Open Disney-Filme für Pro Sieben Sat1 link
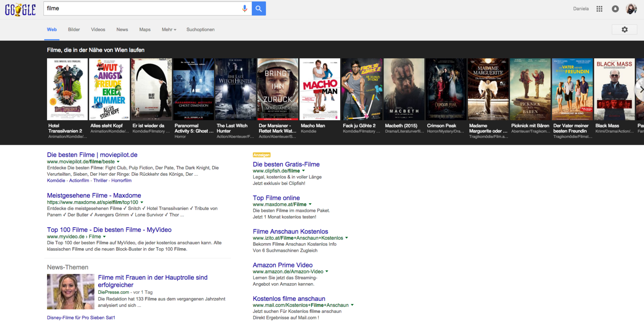Image resolution: width=644 pixels, height=321 pixels. tap(81, 318)
